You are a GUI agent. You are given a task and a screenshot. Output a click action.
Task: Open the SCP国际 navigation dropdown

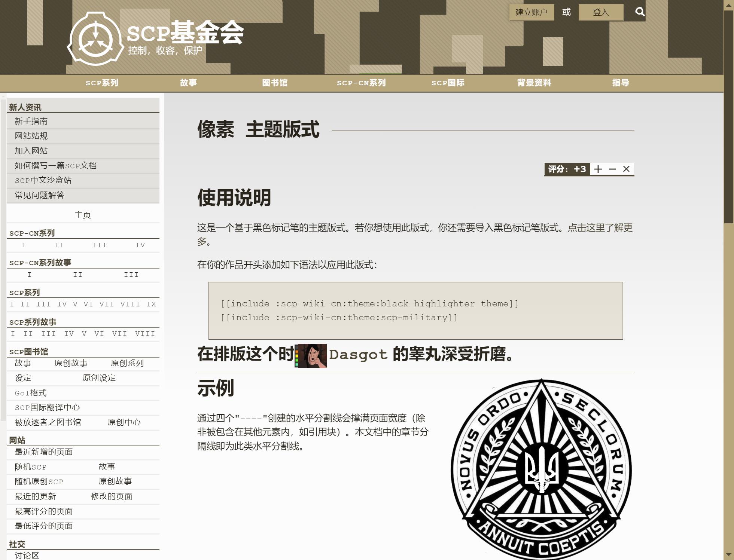448,83
